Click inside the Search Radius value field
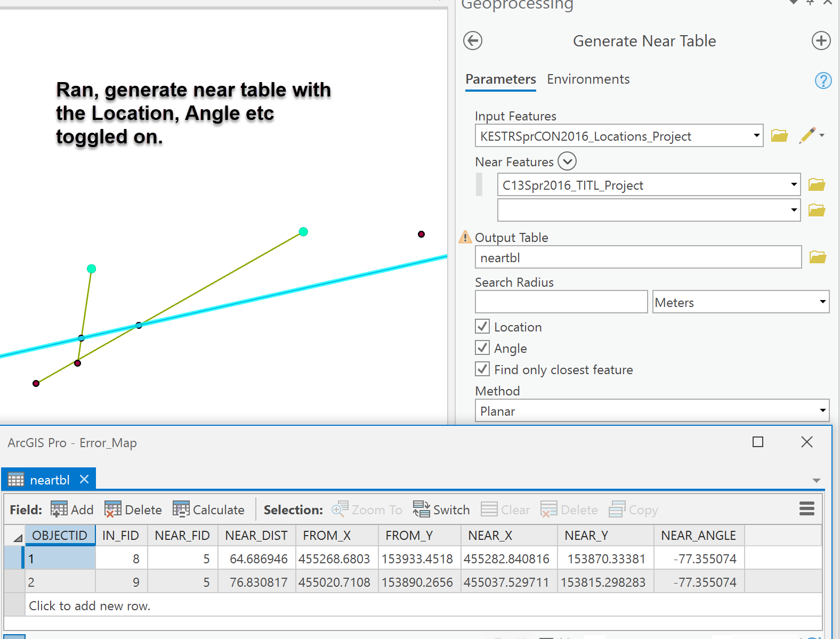The image size is (840, 639). (x=561, y=302)
